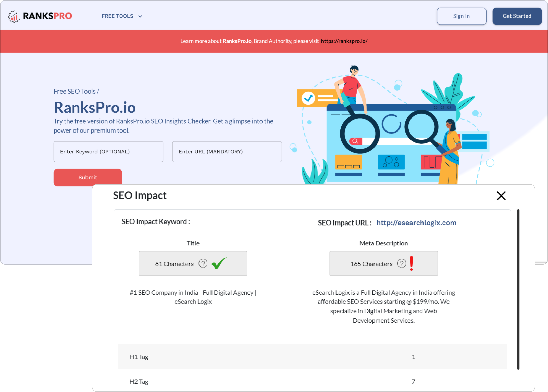This screenshot has width=548, height=392.
Task: Click the Enter Keyword input field
Action: tap(108, 151)
